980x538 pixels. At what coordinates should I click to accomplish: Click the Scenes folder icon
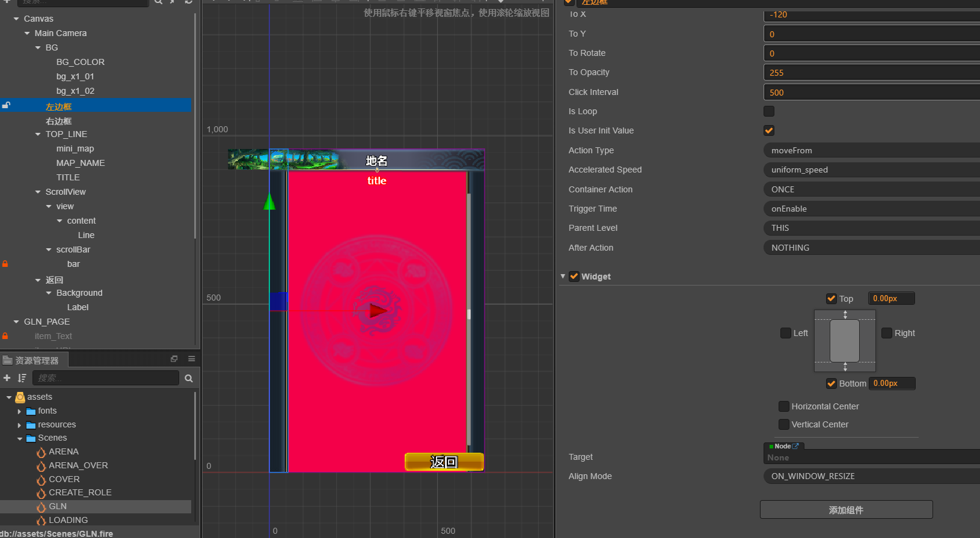(x=31, y=438)
